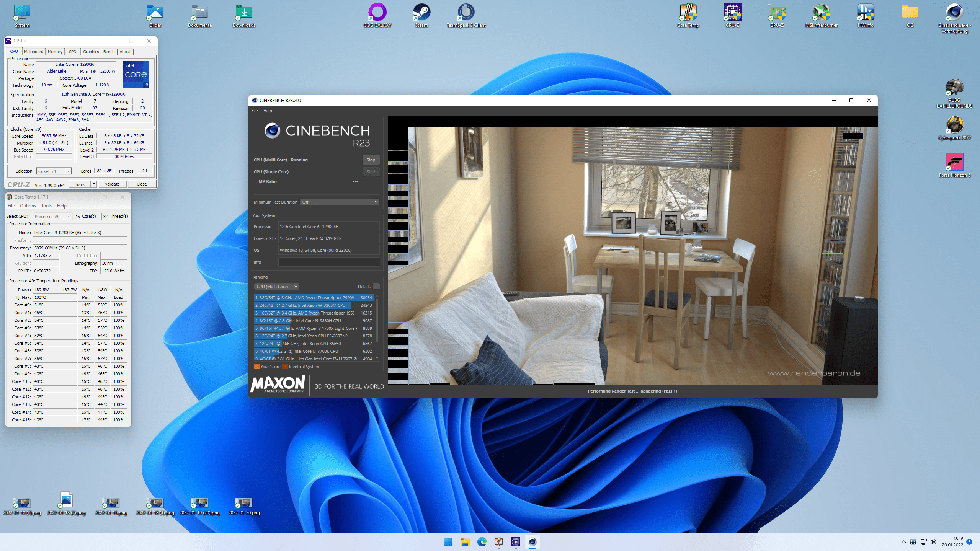
Task: Click the Windows Start button in the taskbar
Action: [448, 542]
